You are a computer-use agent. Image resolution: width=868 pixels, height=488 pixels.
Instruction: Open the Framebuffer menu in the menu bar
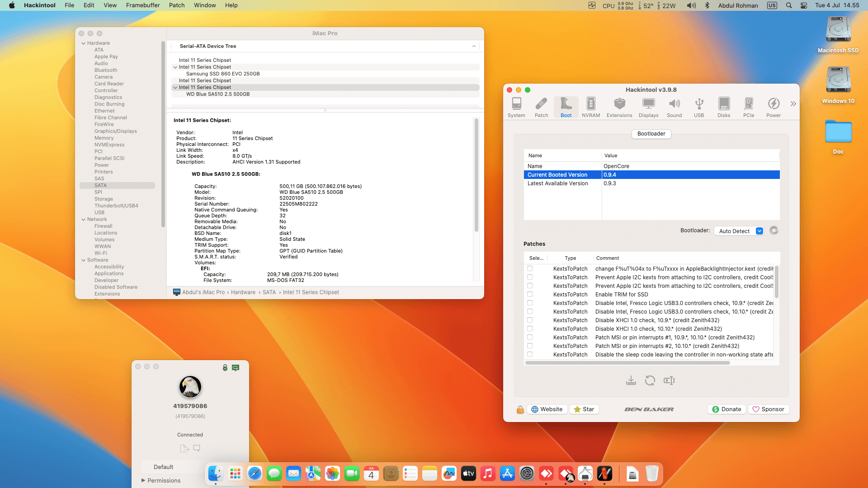(143, 5)
